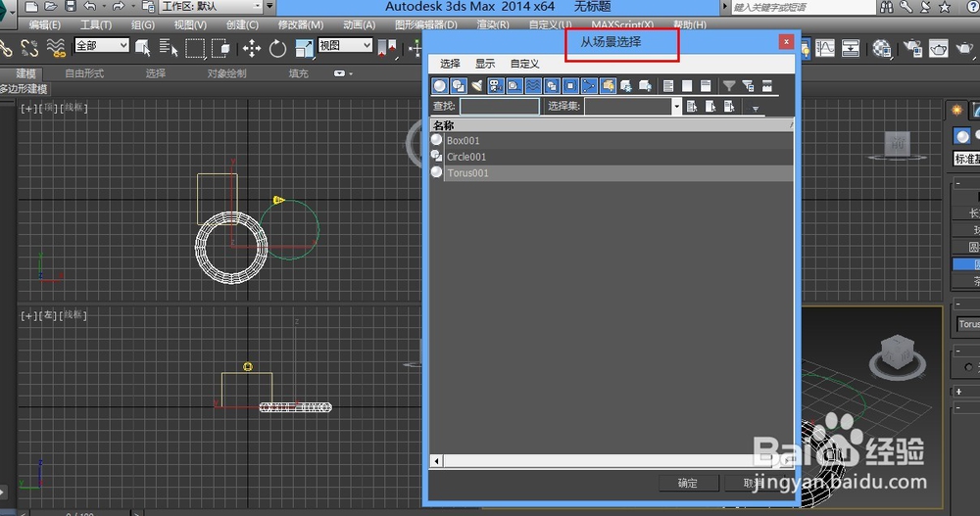This screenshot has width=980, height=516.
Task: Activate Select and Rotate tool
Action: point(277,47)
